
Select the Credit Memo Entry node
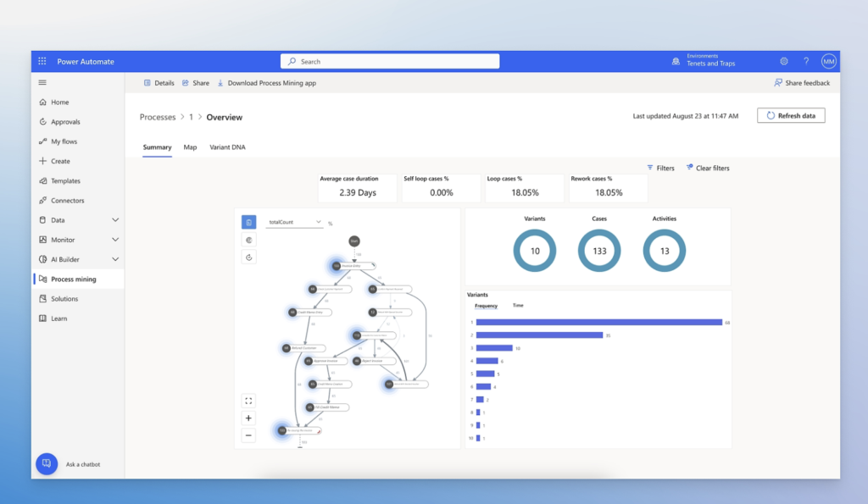coord(309,313)
